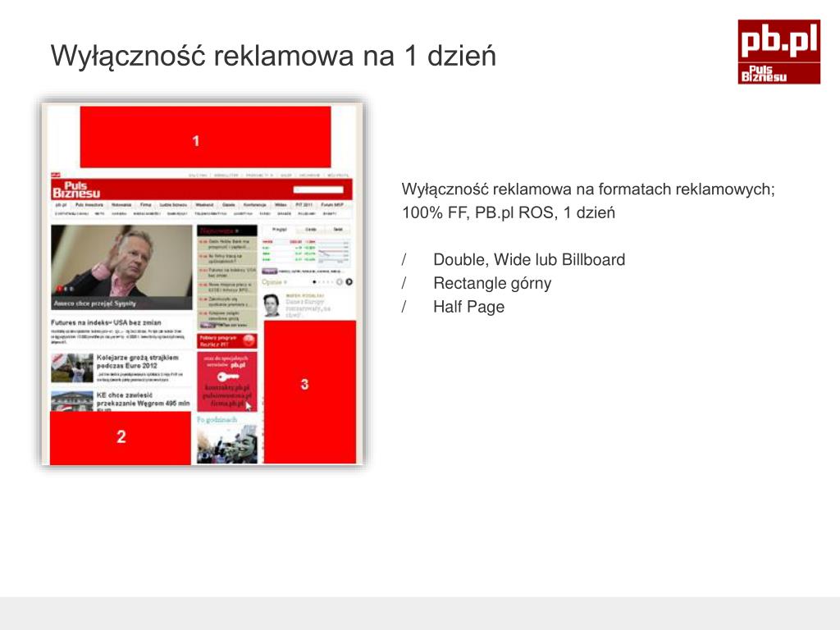Open the Asseco chce przejąć Sygnity photo story
The image size is (840, 630).
(121, 267)
